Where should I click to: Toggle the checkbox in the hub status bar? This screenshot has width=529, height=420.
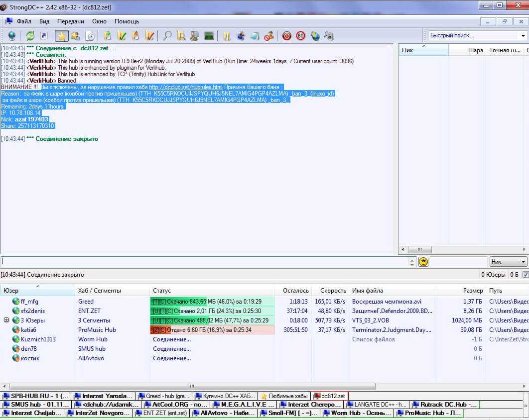coord(526,275)
